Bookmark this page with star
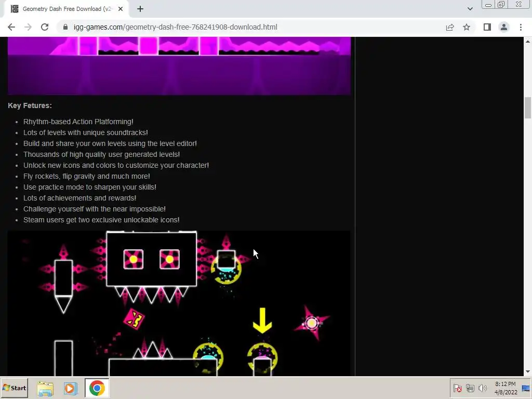 pos(467,27)
